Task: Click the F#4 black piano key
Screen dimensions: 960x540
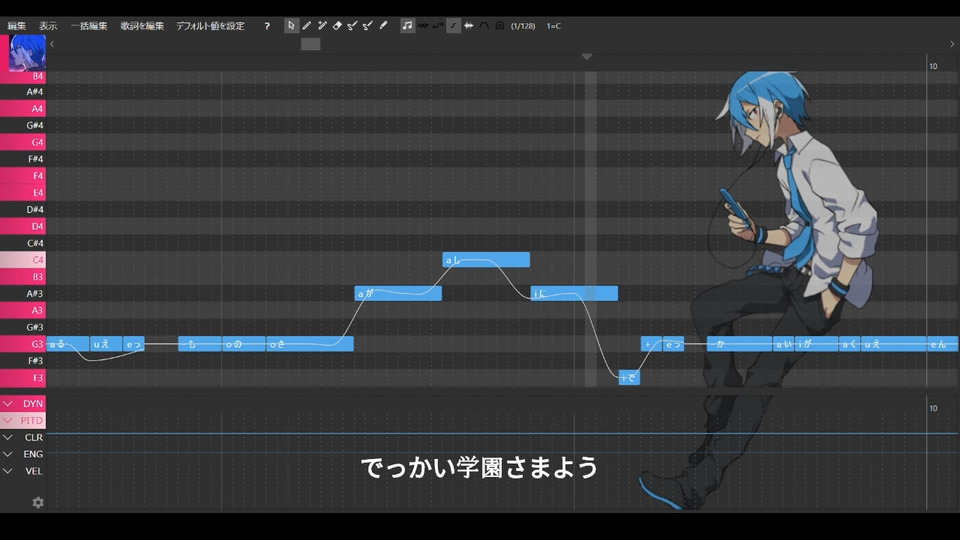Action: pyautogui.click(x=23, y=159)
